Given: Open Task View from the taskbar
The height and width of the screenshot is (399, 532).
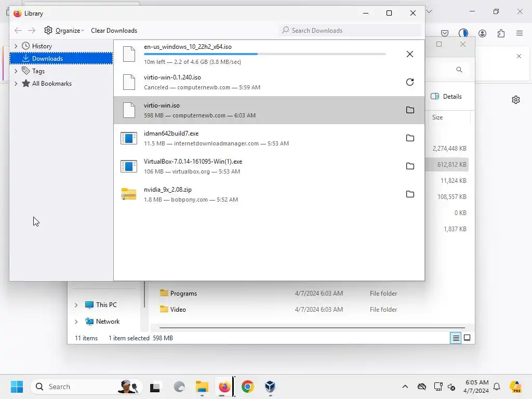Looking at the screenshot, I should pyautogui.click(x=155, y=387).
